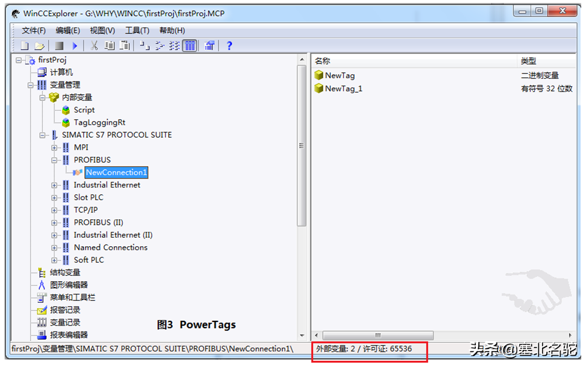Switch to Details view toolbar icon
Image resolution: width=588 pixels, height=368 pixels.
click(x=189, y=46)
